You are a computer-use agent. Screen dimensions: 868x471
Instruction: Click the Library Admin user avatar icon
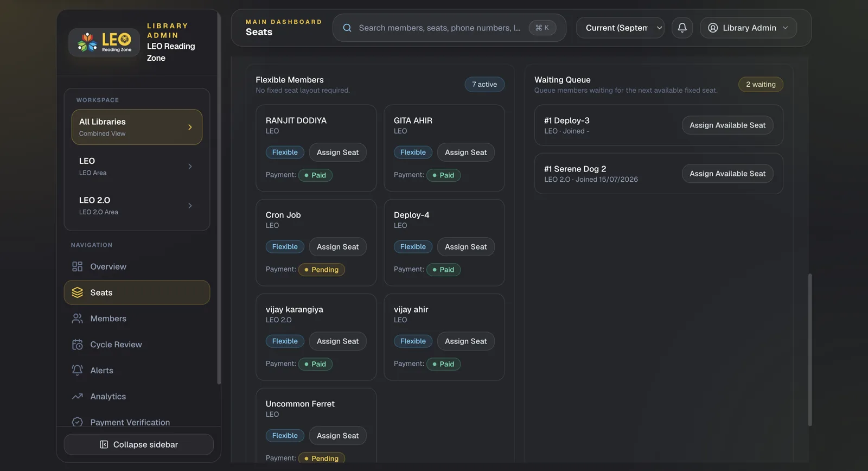click(x=713, y=28)
